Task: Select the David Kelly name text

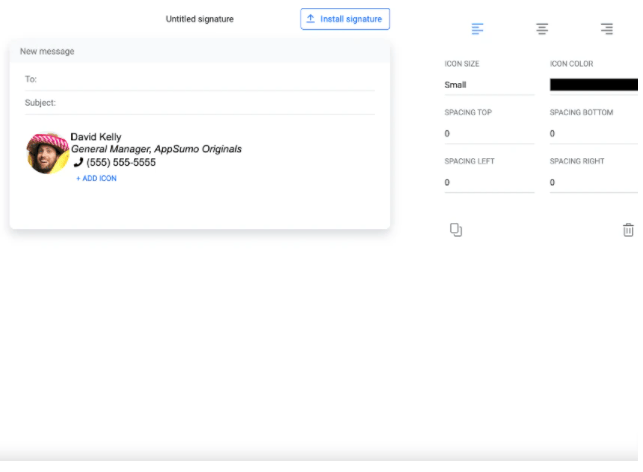Action: [x=96, y=137]
